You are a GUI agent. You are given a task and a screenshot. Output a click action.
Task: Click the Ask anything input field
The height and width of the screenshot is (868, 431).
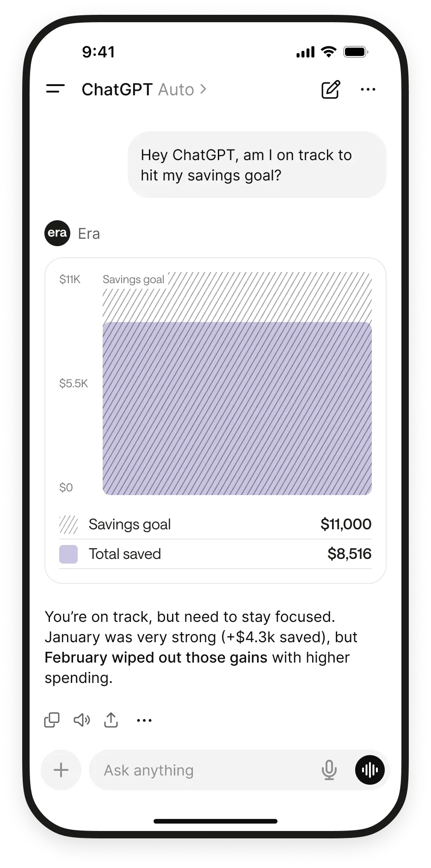point(203,770)
